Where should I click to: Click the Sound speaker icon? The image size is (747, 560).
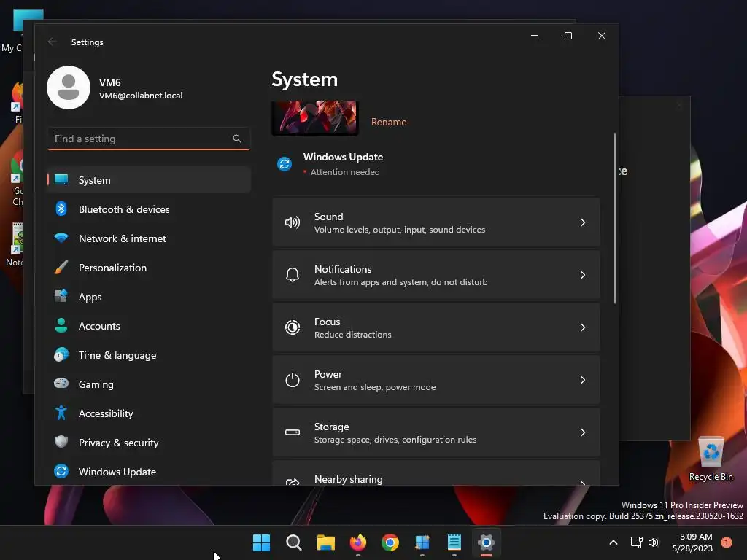point(293,222)
